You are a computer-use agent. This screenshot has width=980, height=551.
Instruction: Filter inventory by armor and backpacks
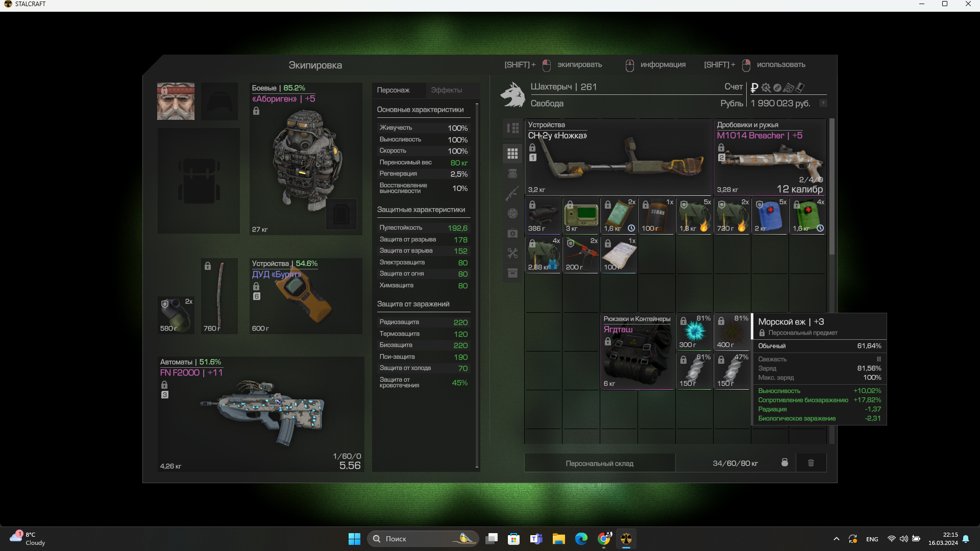click(512, 173)
